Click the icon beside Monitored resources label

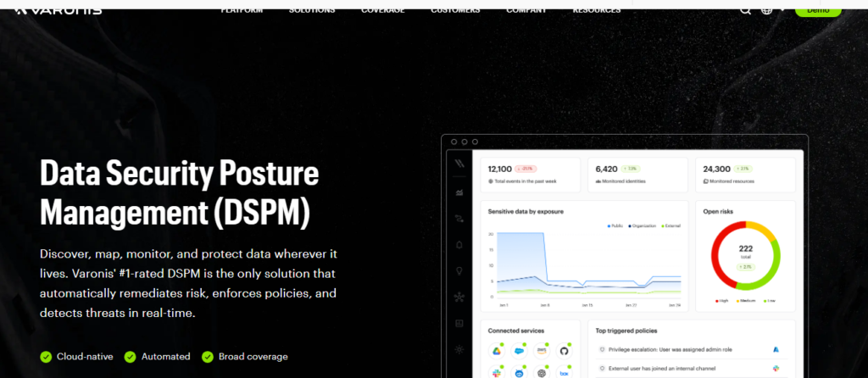[705, 181]
